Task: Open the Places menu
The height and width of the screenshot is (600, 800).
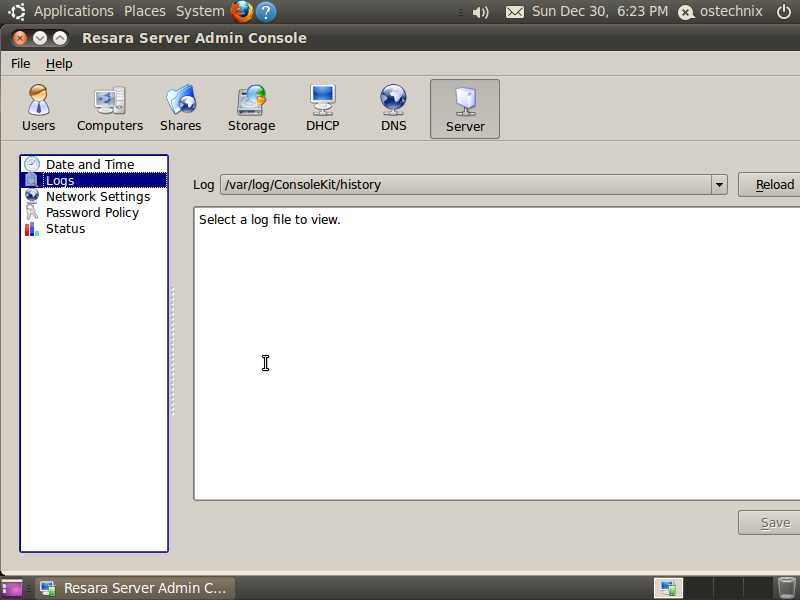Action: [145, 11]
